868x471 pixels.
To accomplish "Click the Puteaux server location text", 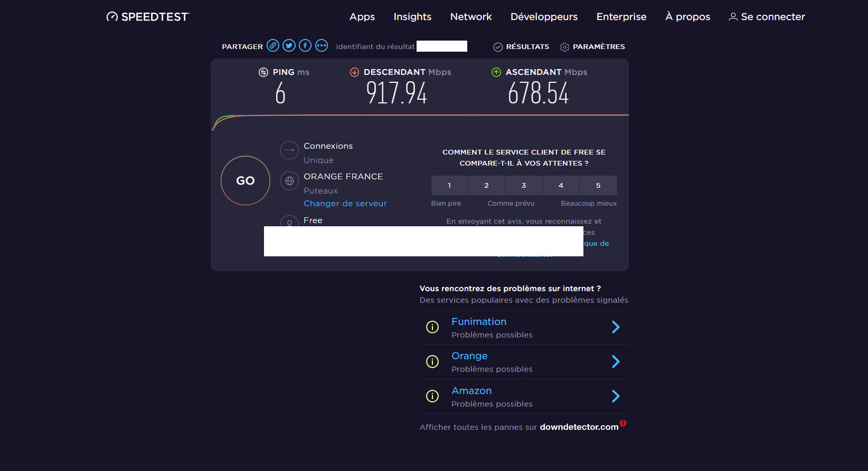I will 320,191.
